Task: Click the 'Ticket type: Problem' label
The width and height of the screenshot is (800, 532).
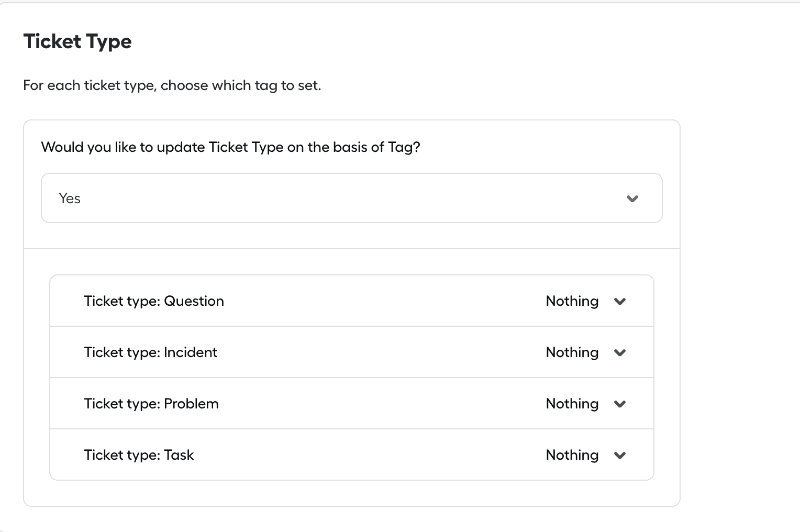Action: (151, 404)
